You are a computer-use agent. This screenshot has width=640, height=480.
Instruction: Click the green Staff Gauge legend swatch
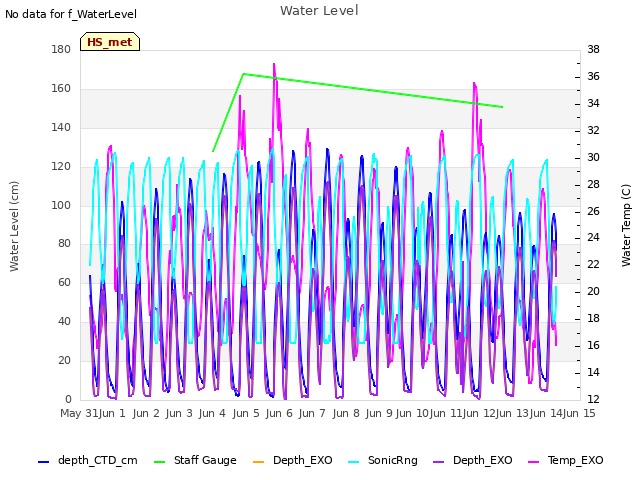pos(159,462)
